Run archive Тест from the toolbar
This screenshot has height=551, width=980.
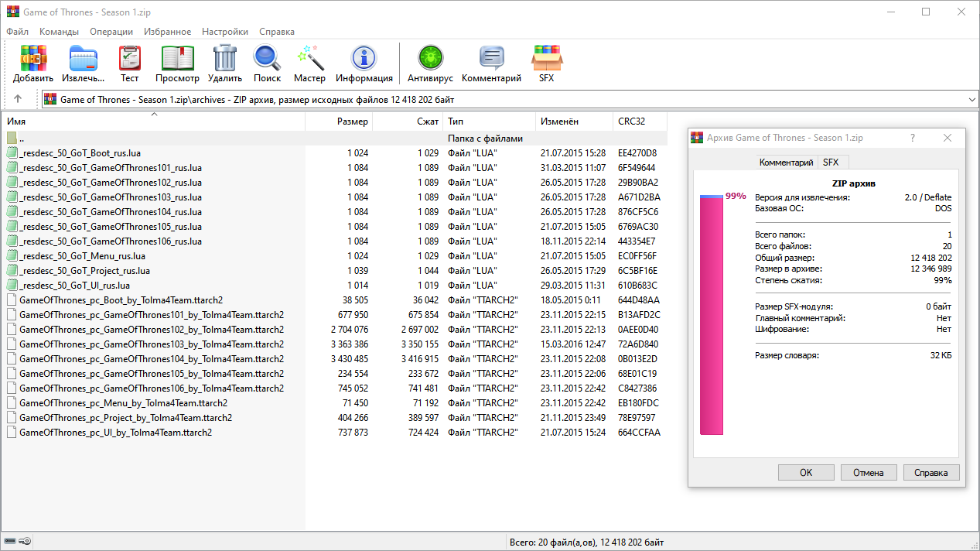coord(130,58)
